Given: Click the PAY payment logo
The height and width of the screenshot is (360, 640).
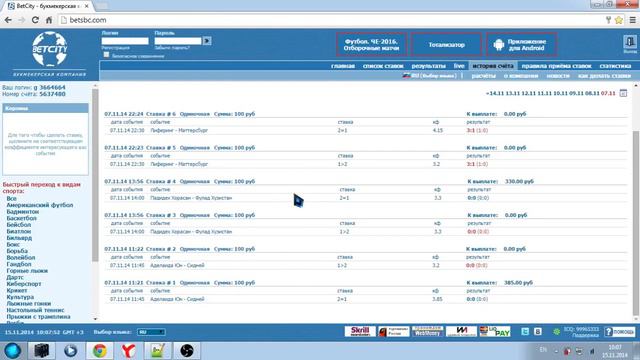Looking at the screenshot, I should click(495, 331).
